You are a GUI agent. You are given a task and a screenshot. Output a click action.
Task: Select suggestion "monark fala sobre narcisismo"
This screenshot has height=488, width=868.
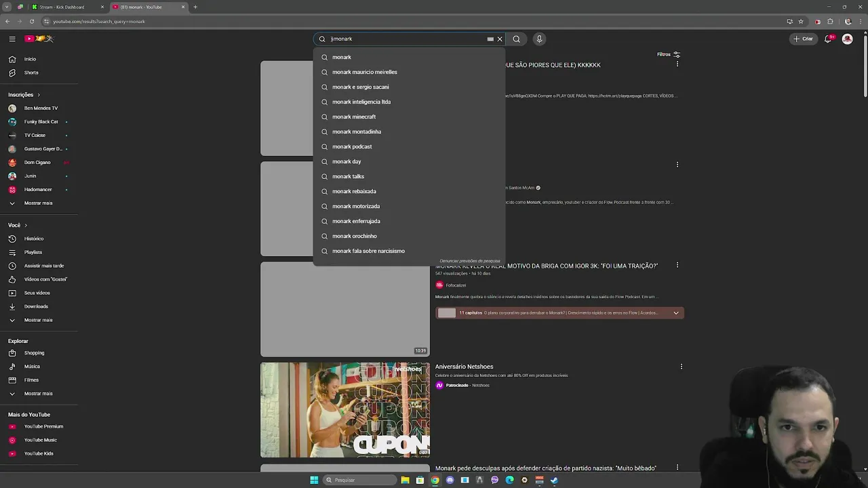[409, 251]
